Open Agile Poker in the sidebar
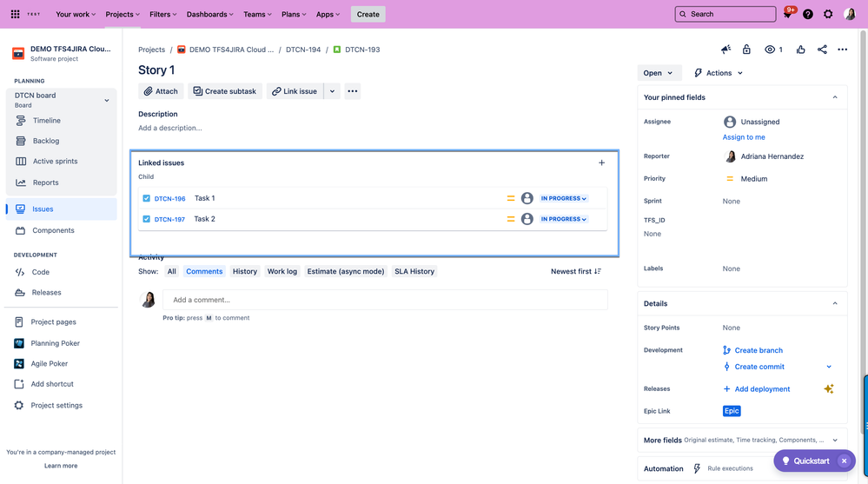 50,364
